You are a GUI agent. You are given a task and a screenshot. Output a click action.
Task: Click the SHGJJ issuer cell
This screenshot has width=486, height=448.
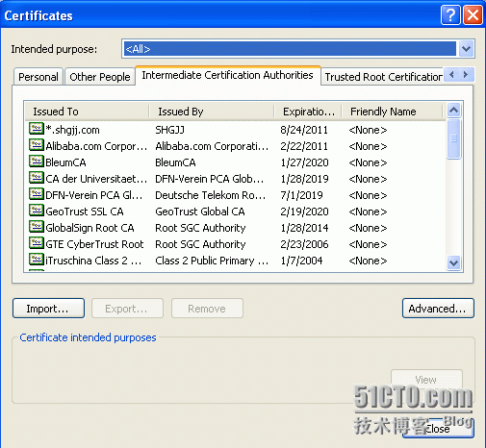pos(169,130)
